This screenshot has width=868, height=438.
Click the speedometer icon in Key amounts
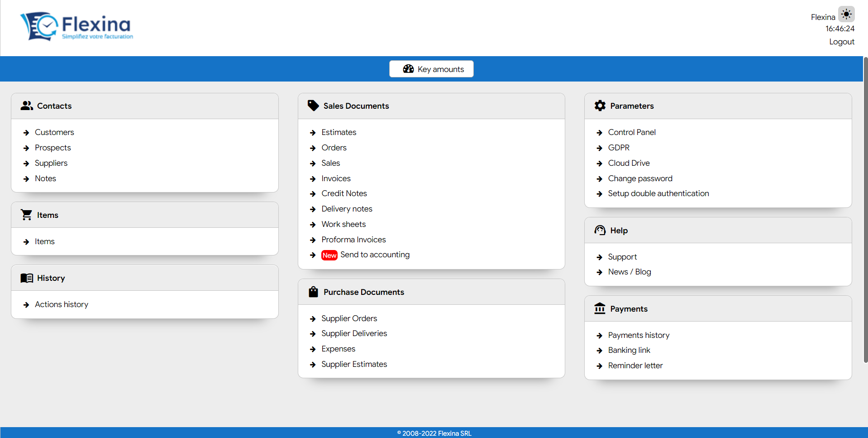point(408,69)
